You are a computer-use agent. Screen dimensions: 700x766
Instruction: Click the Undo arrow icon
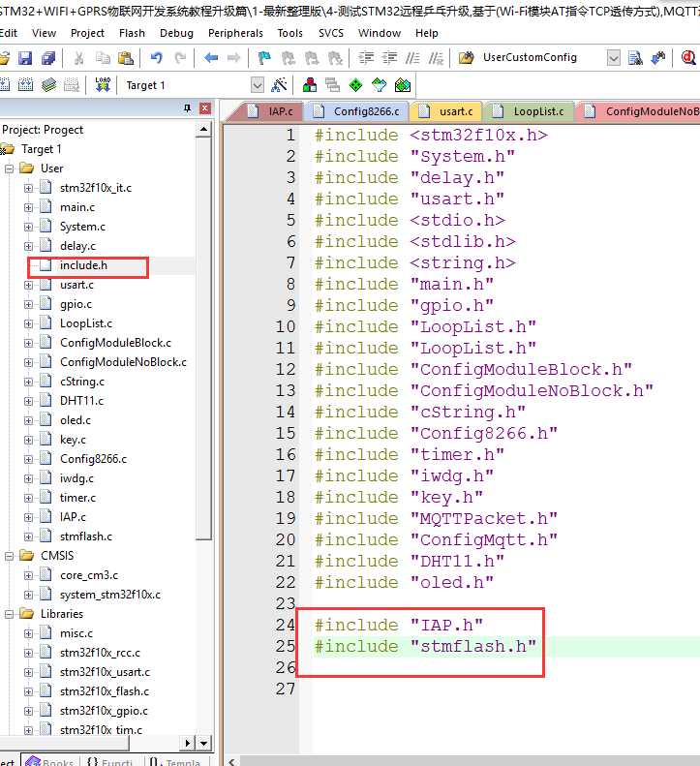156,58
